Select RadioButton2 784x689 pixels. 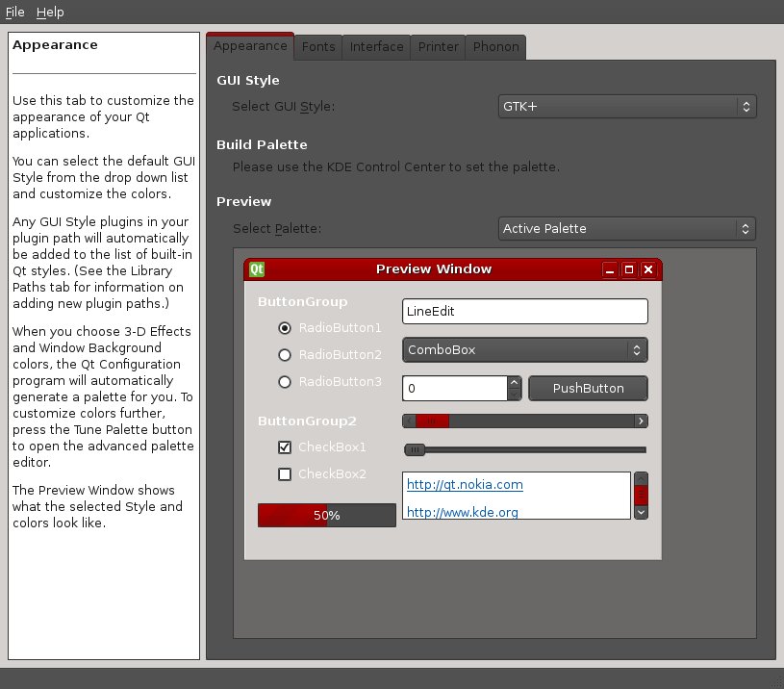click(285, 355)
